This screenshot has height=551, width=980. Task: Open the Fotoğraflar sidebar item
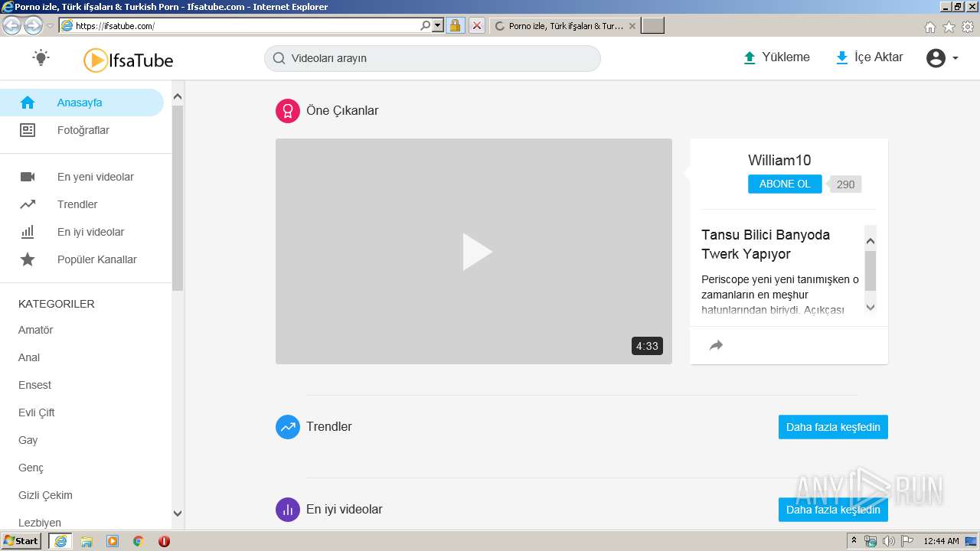pyautogui.click(x=83, y=130)
